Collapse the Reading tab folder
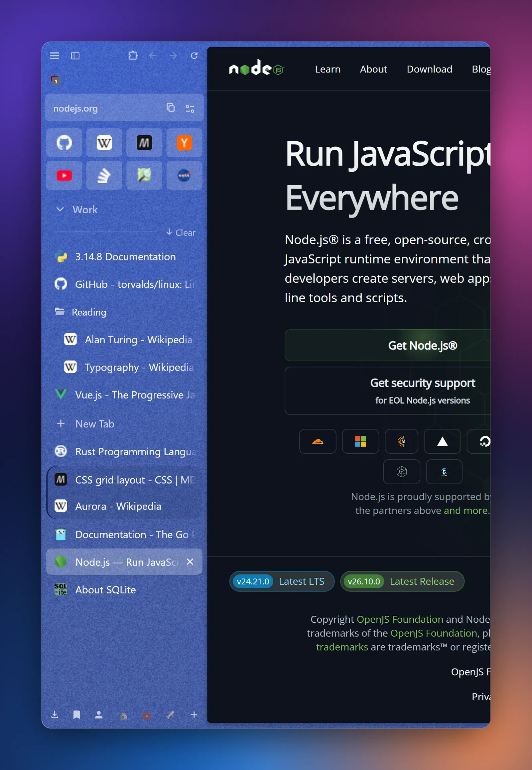532x770 pixels. coord(124,312)
